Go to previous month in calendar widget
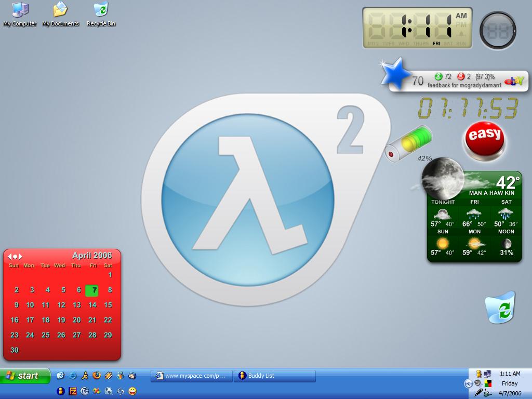 tap(9, 257)
